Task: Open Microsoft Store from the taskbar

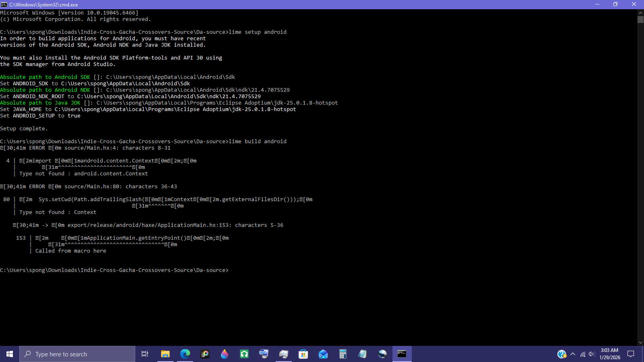Action: click(x=303, y=354)
